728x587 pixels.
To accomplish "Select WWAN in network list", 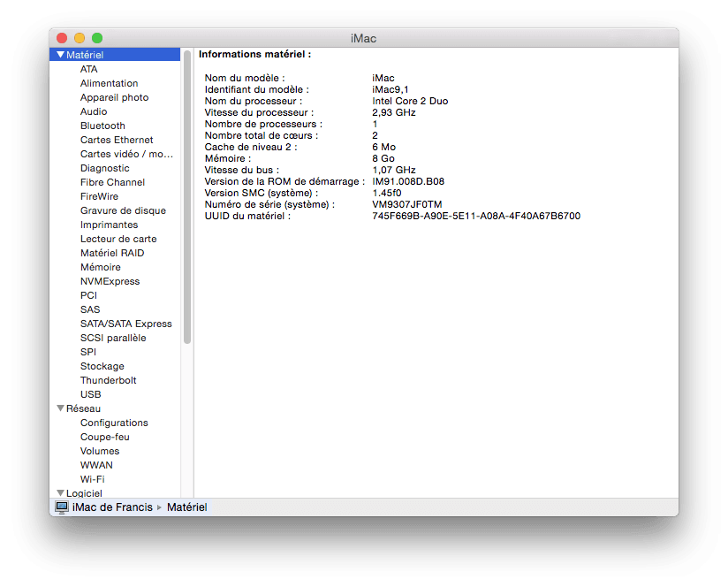I will click(x=96, y=465).
